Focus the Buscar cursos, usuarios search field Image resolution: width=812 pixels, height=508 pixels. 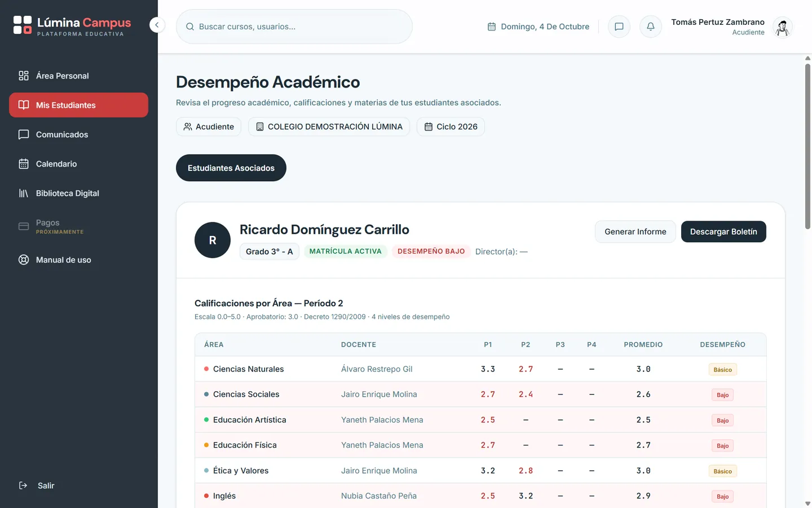[294, 27]
